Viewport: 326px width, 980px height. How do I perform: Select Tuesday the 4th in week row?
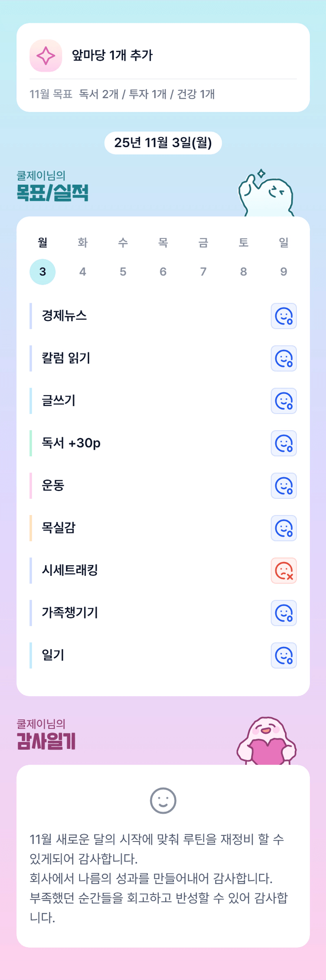point(83,272)
